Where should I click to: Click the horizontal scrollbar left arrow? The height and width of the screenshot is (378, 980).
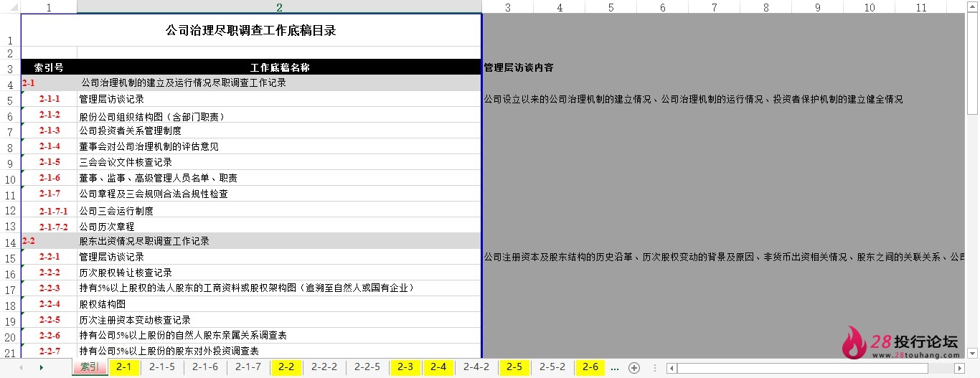(x=671, y=369)
